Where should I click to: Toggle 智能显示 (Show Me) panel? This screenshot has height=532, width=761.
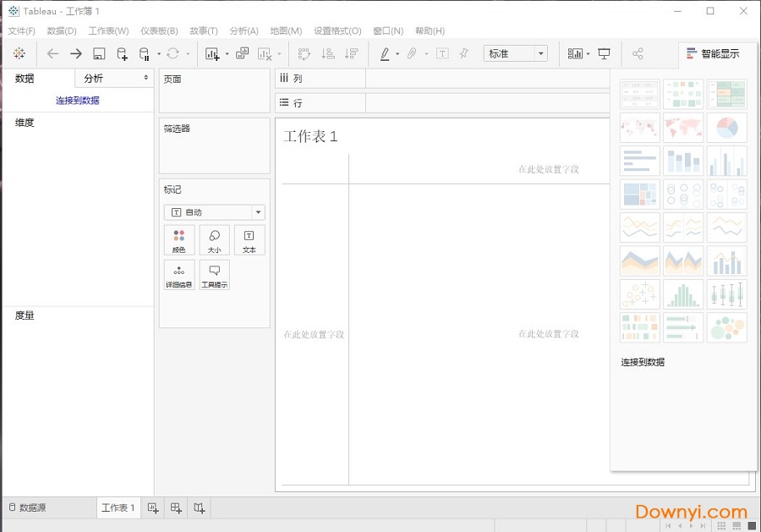pos(713,52)
